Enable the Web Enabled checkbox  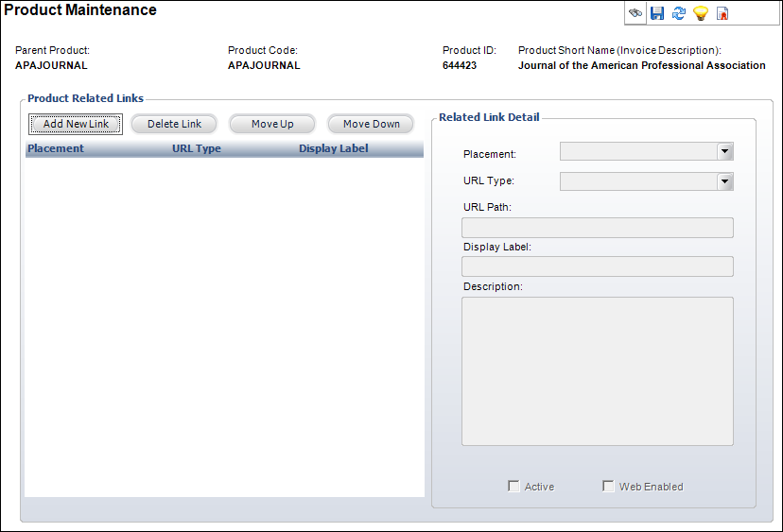pos(608,486)
